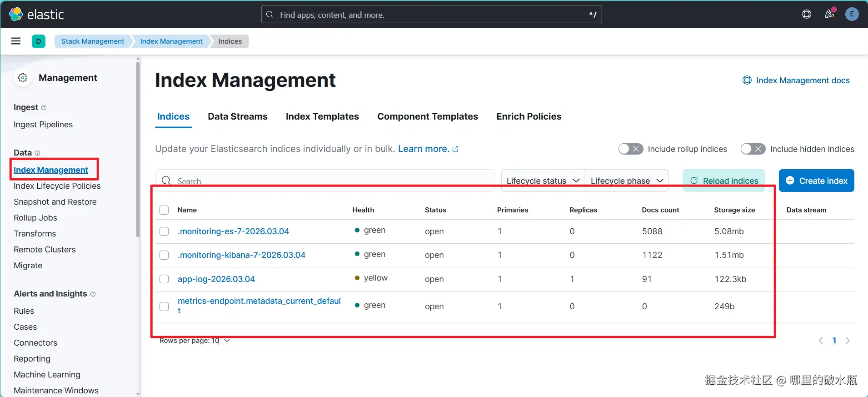Open Index Lifecycle Policies in sidebar
Screen dimensions: 868x397
(x=57, y=186)
